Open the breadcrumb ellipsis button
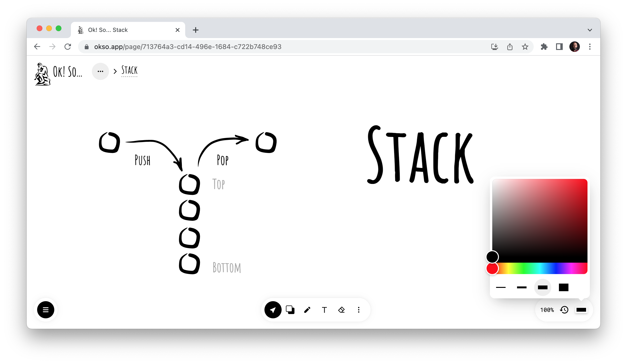This screenshot has height=364, width=627. [x=100, y=71]
